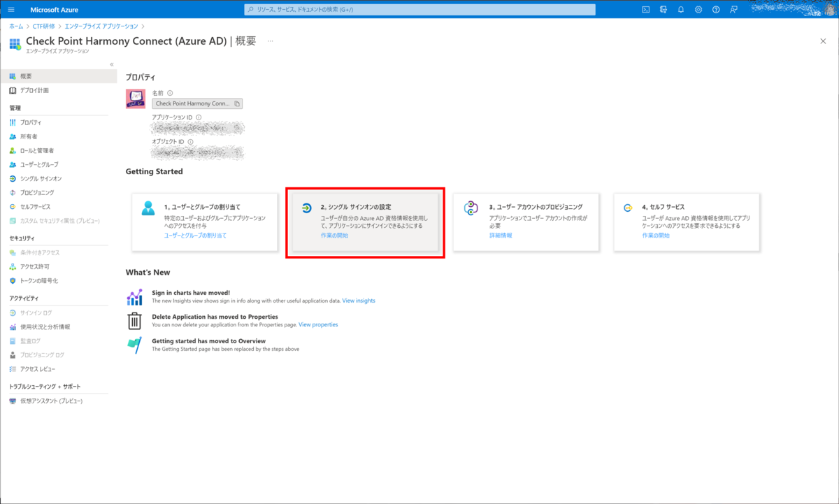Select 概要 in the sidebar
Screen dimensions: 839x504
click(59, 76)
